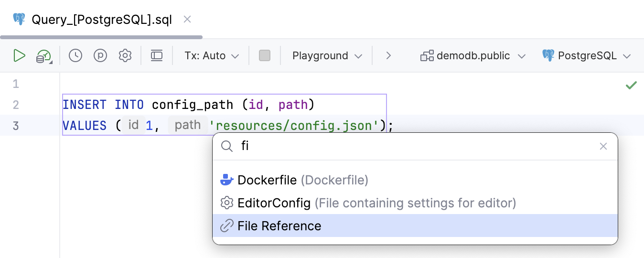Open query execution settings gear icon
Viewport: 644px width, 258px height.
click(125, 55)
